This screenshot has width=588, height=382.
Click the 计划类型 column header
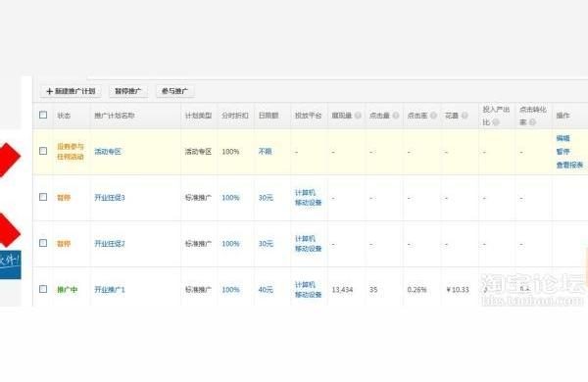click(x=198, y=116)
